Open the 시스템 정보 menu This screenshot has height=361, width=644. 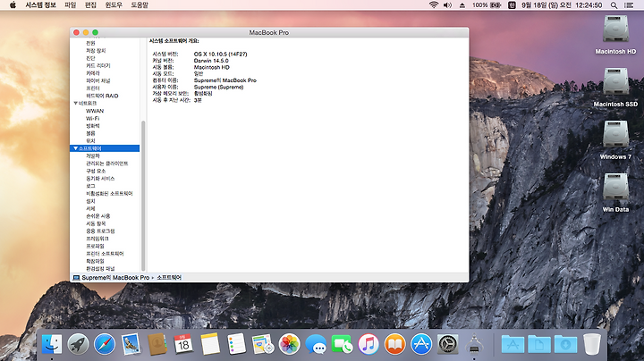[40, 5]
